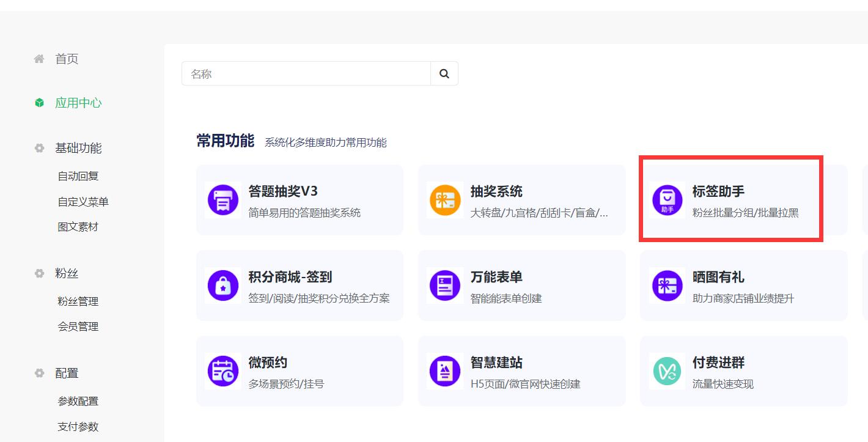Click the teal 付费进群 icon
The image size is (868, 442).
(667, 371)
